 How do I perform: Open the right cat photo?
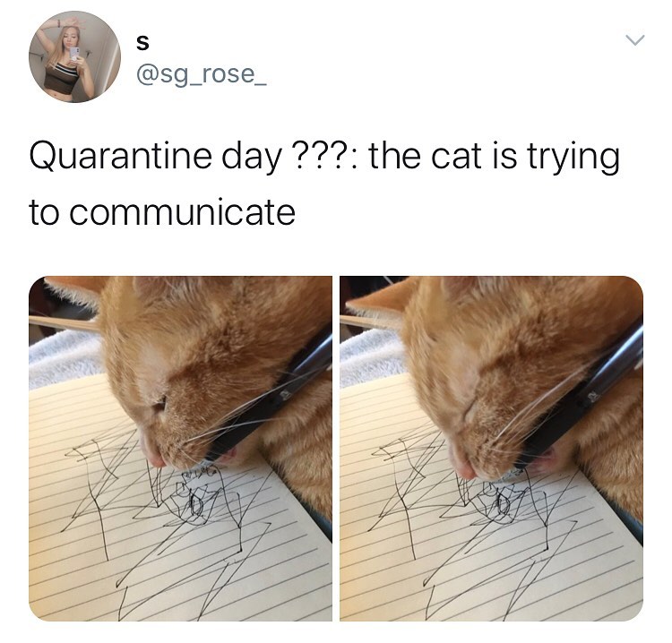click(x=491, y=449)
